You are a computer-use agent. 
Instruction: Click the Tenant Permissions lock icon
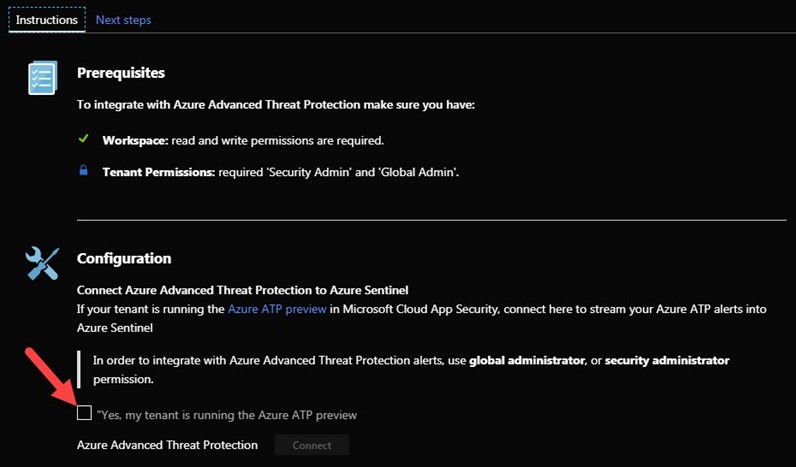[x=84, y=171]
